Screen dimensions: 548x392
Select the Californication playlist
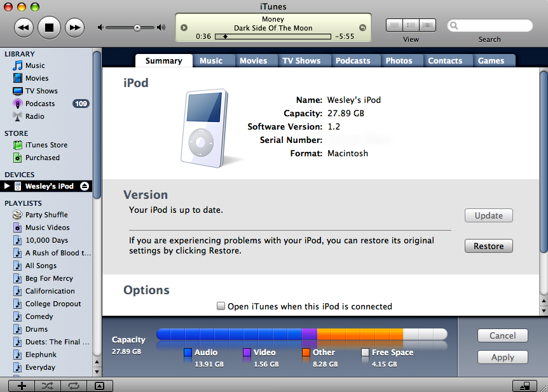(46, 291)
